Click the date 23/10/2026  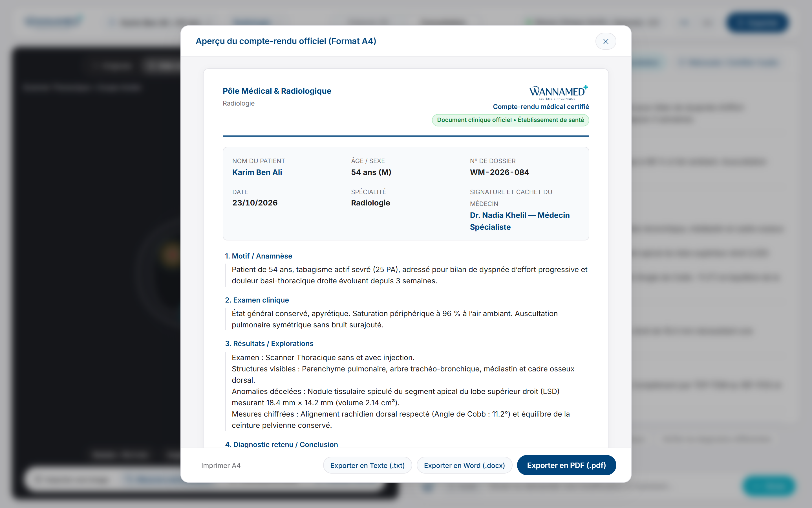coord(255,203)
